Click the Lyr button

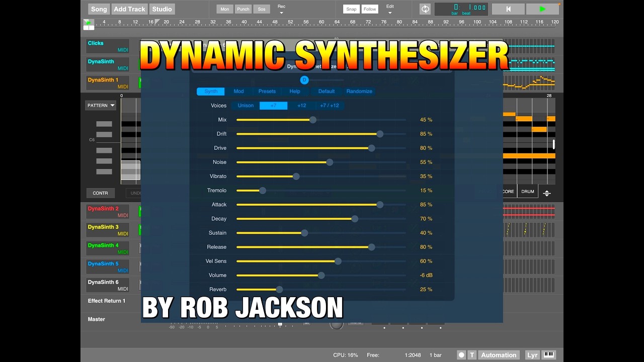click(532, 355)
